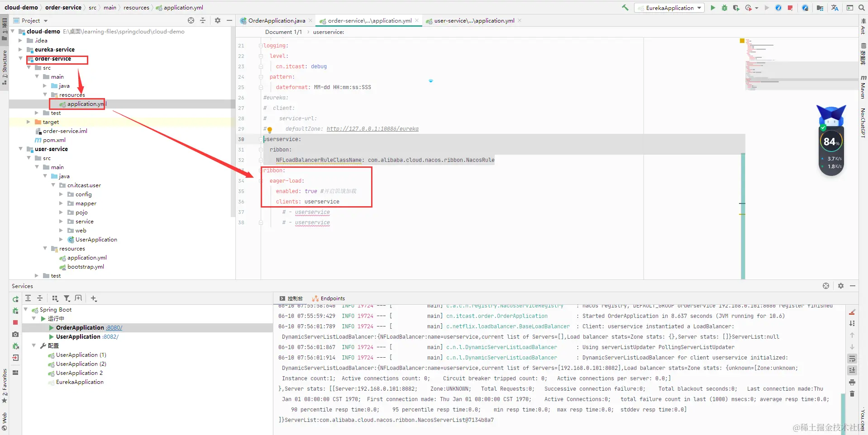This screenshot has width=868, height=435.
Task: Close the OrderApplication.java tab
Action: pyautogui.click(x=310, y=20)
